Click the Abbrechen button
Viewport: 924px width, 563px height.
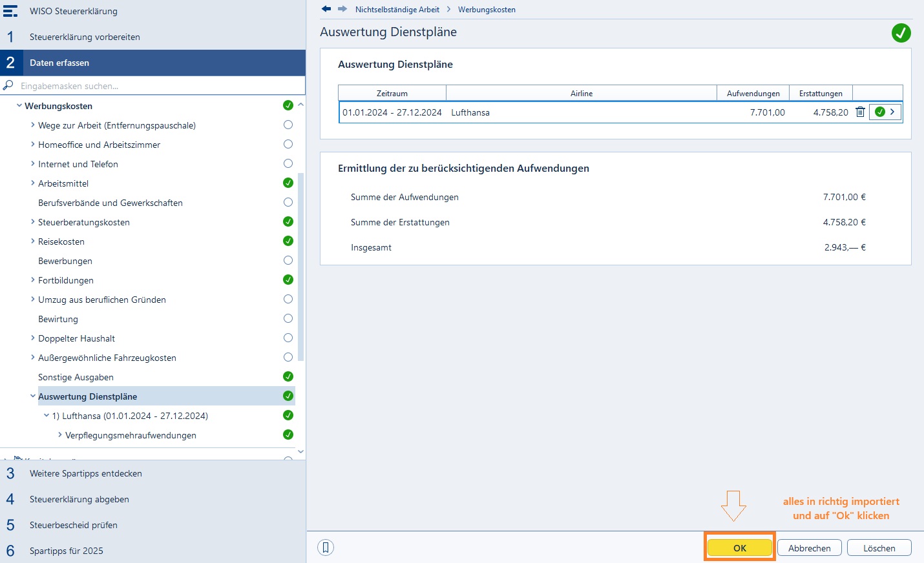click(810, 548)
